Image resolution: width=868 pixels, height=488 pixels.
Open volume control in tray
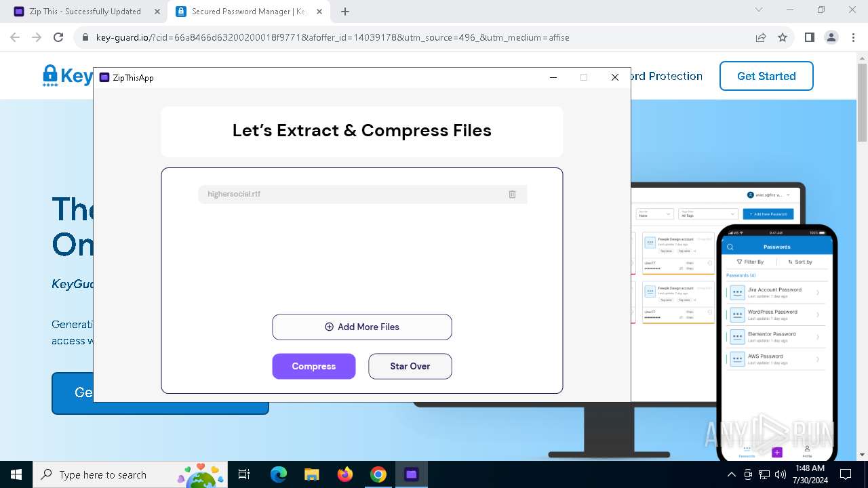780,474
